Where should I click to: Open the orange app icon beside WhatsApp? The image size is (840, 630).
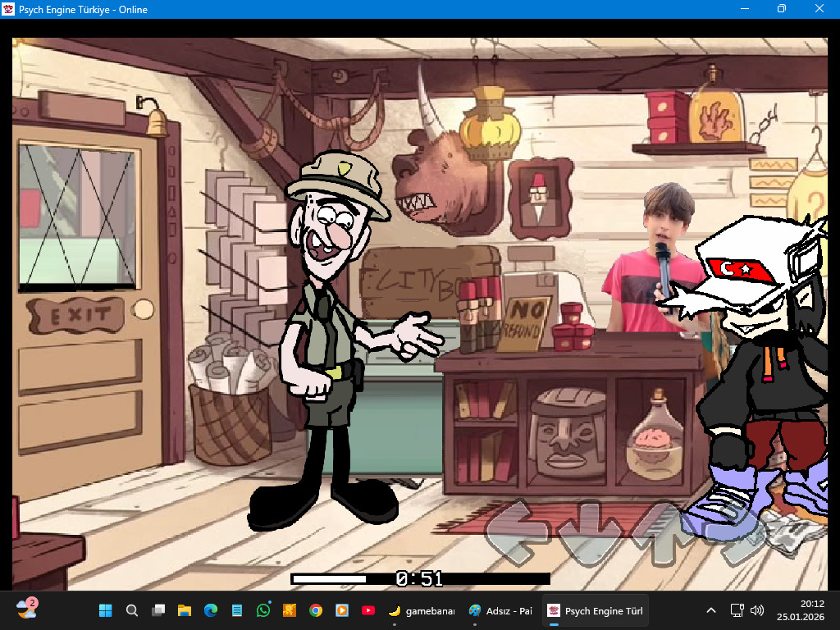290,610
